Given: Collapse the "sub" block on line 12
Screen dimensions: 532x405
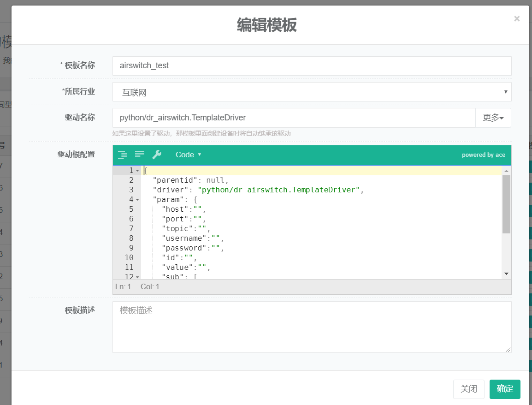Looking at the screenshot, I should click(x=137, y=277).
